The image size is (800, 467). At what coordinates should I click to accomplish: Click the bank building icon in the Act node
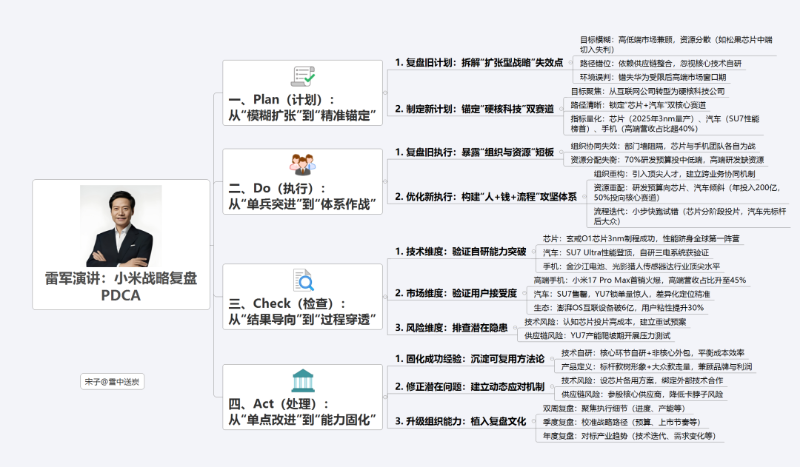tap(303, 381)
